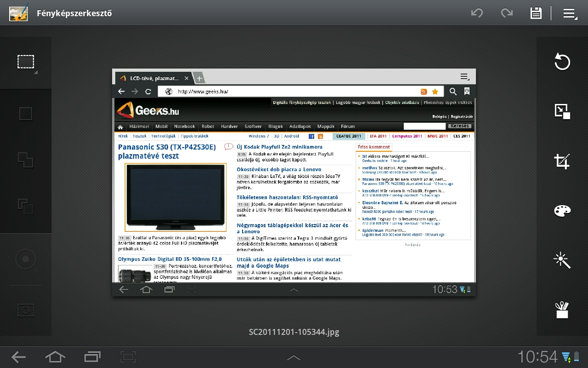Viewport: 588px width, 368px height.
Task: Tap the rotate tool icon
Action: [562, 62]
